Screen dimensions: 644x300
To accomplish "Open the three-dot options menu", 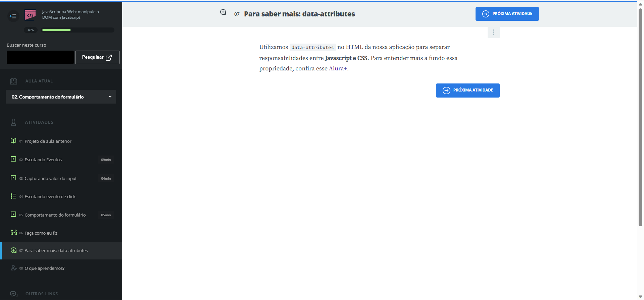I will point(493,32).
